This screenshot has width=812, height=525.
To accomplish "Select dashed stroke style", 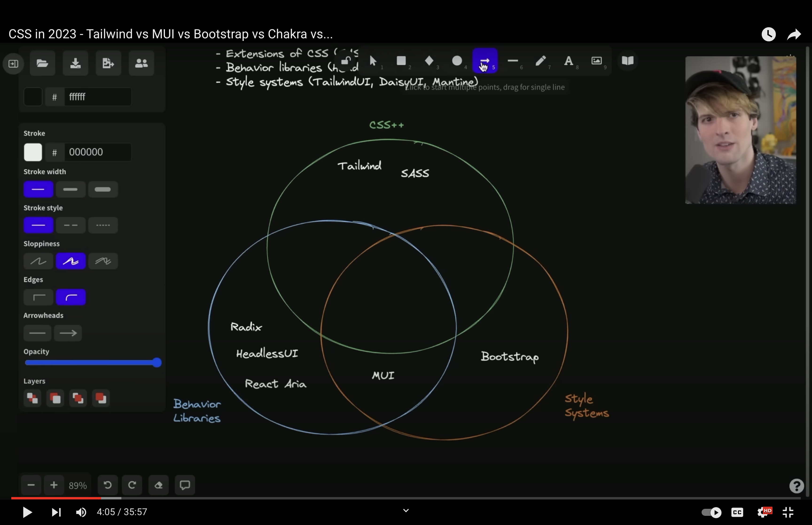I will point(70,225).
